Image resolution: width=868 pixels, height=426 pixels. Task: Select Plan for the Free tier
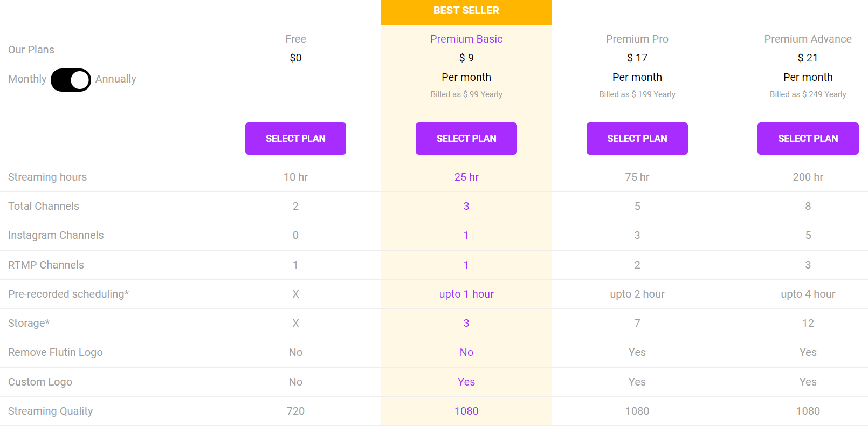click(295, 139)
